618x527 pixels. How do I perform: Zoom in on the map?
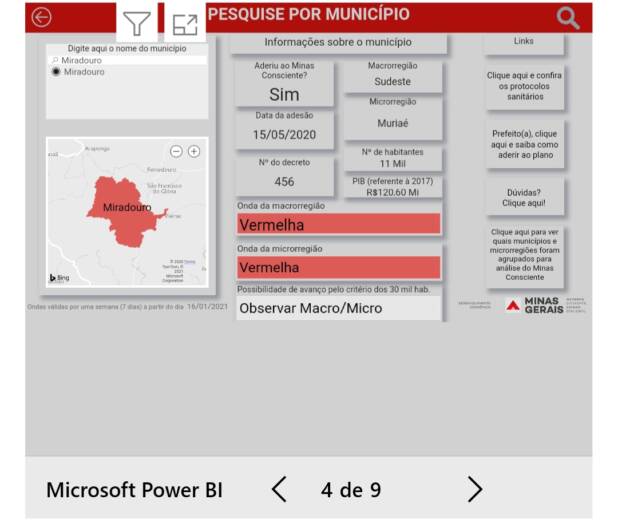pyautogui.click(x=194, y=151)
